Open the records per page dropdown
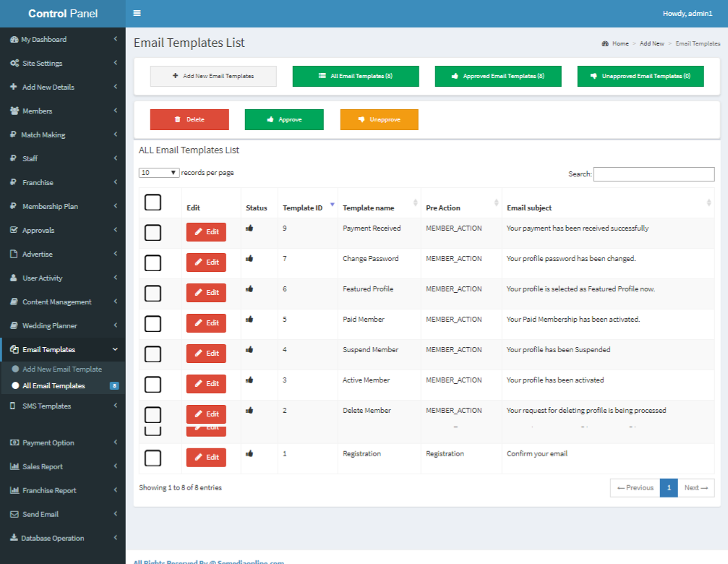 (x=159, y=173)
